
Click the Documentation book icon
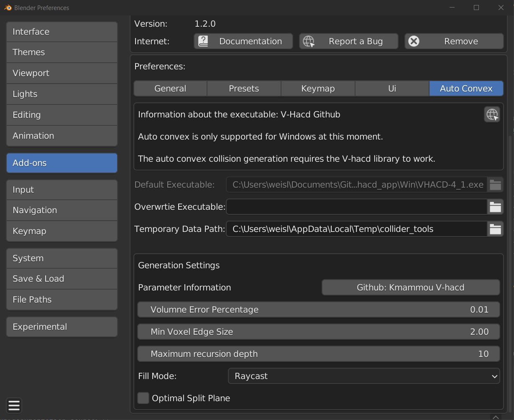[203, 41]
